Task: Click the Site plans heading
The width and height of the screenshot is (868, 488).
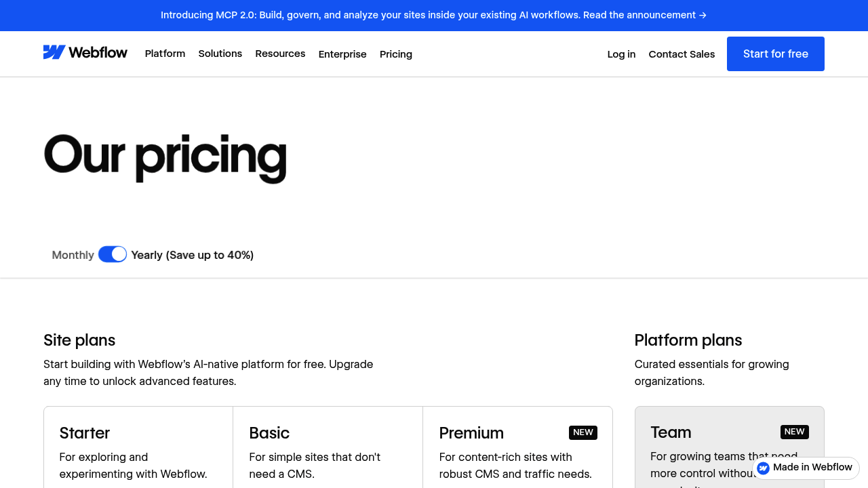Action: click(x=79, y=340)
